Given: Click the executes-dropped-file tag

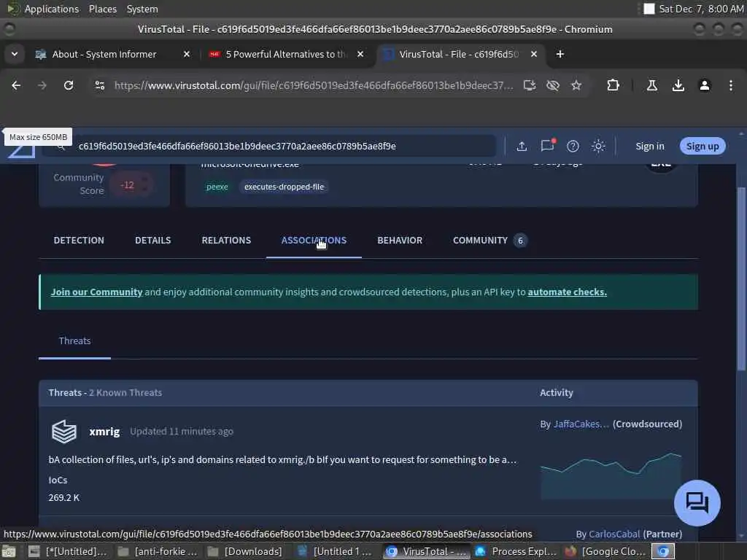Looking at the screenshot, I should (284, 187).
